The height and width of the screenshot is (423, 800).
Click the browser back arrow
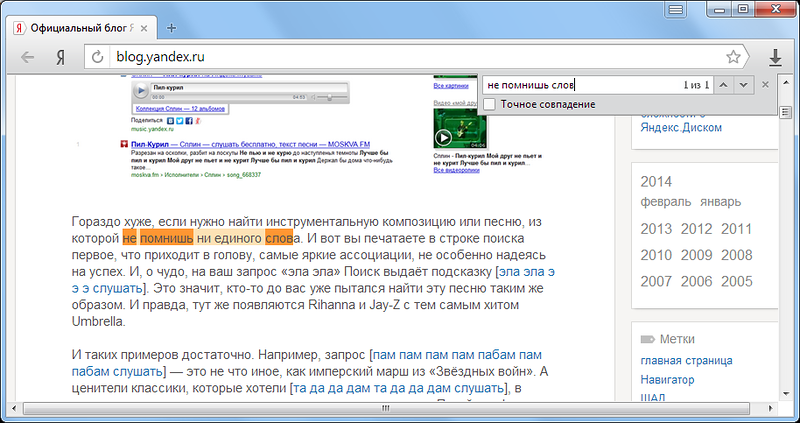tap(27, 57)
